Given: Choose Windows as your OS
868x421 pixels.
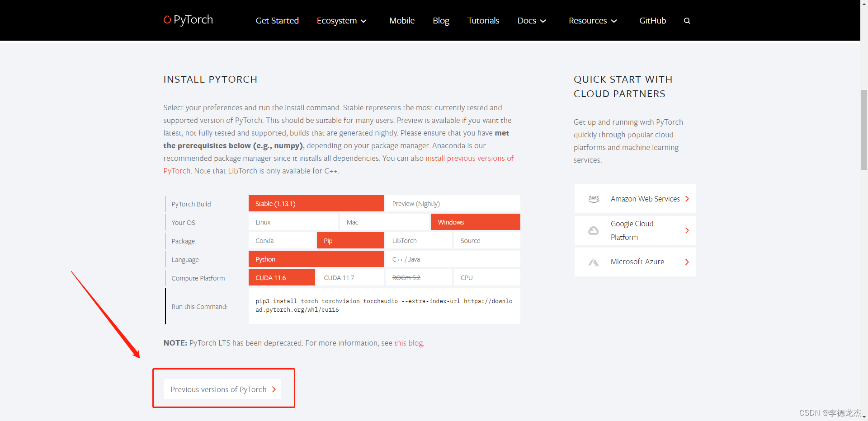Looking at the screenshot, I should [476, 222].
